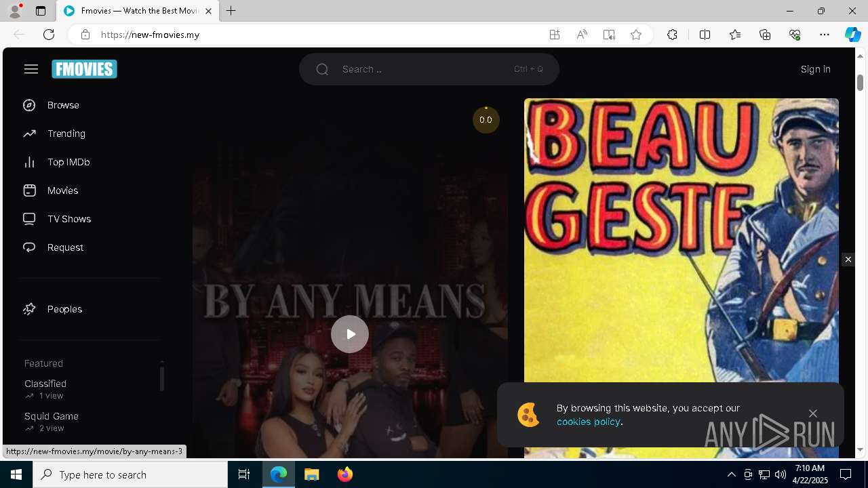Screen dimensions: 868x488
Task: Close the side advertisement overlay
Action: 848,260
